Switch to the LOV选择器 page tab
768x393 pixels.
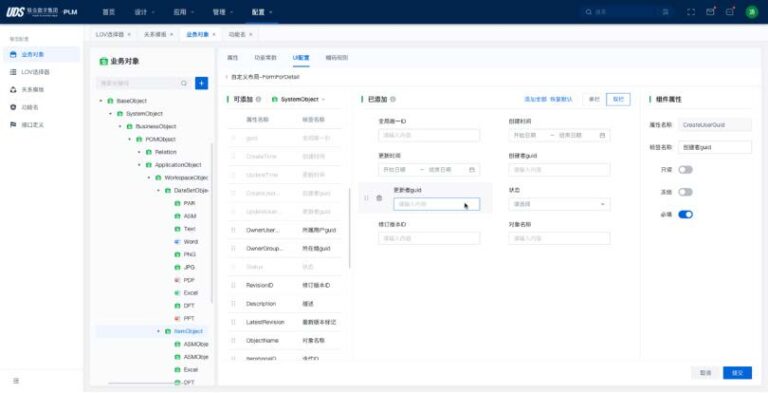(110, 34)
